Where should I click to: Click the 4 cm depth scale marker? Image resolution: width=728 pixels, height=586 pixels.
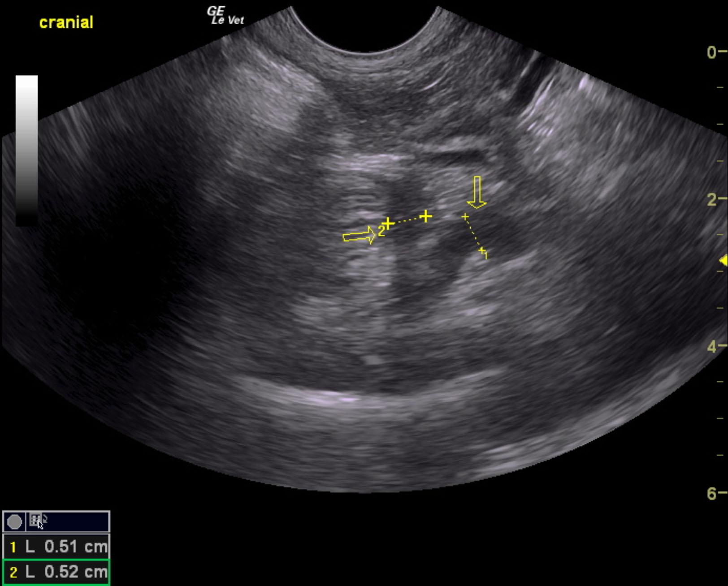click(x=712, y=346)
